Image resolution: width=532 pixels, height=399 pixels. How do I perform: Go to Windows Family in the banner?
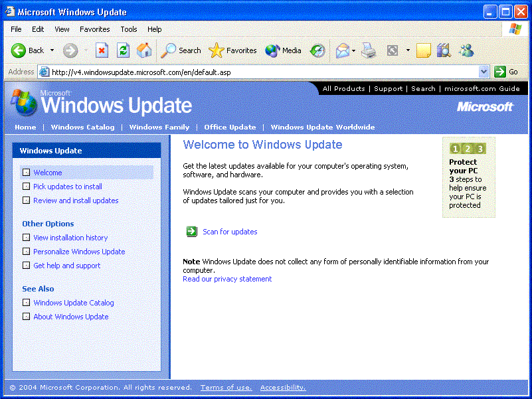[x=159, y=127]
